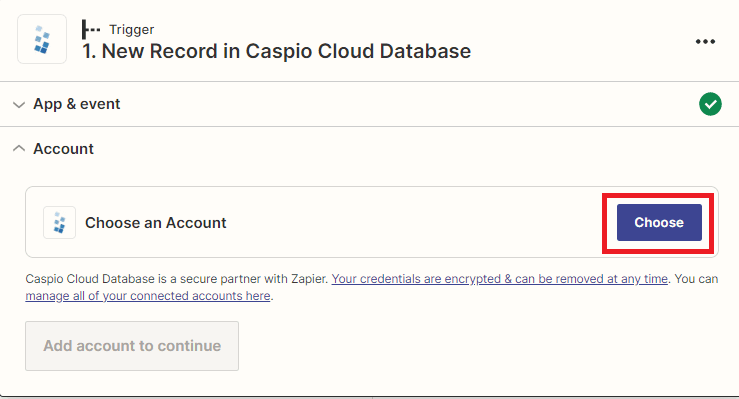Viewport: 739px width, 399px height.
Task: Collapse the Account section chevron
Action: (19, 148)
